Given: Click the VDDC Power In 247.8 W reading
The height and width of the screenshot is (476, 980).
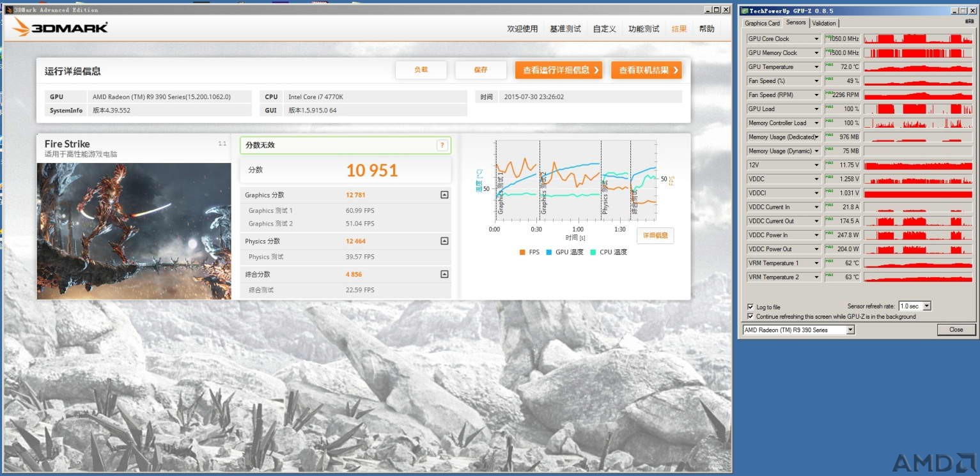Looking at the screenshot, I should point(842,235).
